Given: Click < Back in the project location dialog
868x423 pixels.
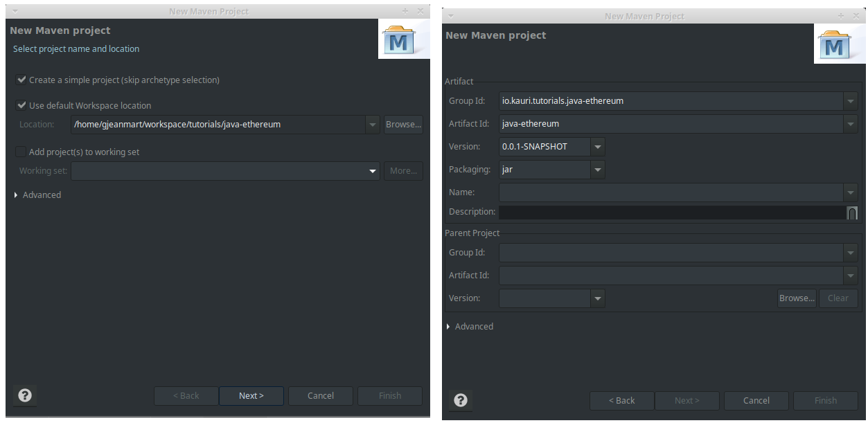Looking at the screenshot, I should pyautogui.click(x=186, y=396).
